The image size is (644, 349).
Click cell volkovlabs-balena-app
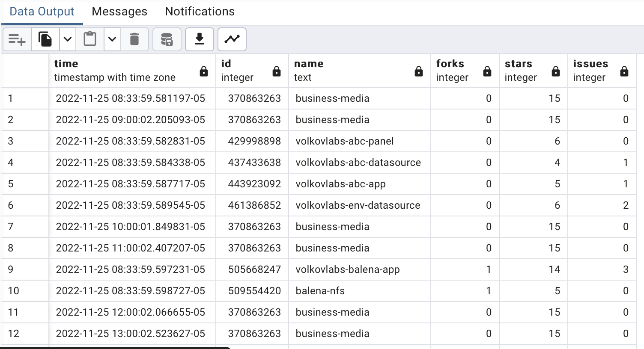[x=360, y=269]
